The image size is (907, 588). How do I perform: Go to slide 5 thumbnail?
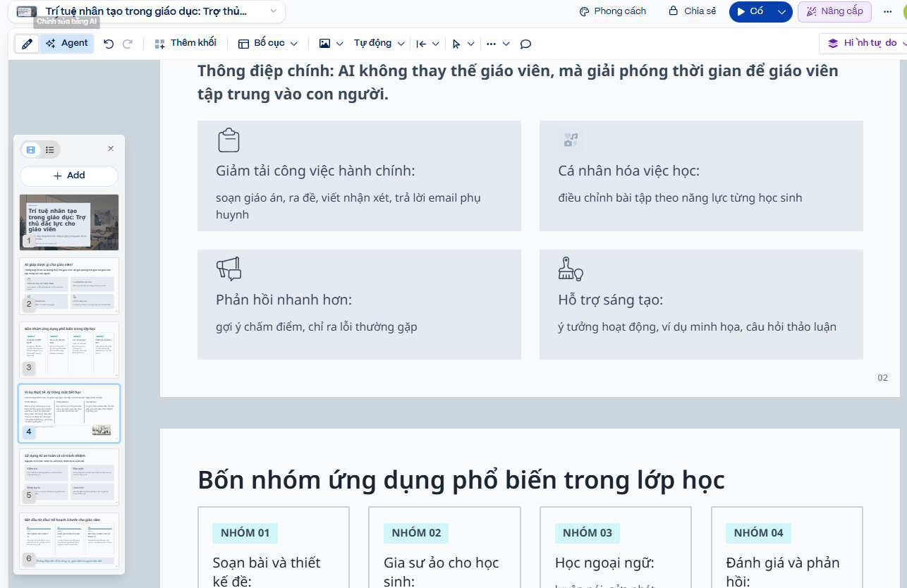[x=69, y=477]
